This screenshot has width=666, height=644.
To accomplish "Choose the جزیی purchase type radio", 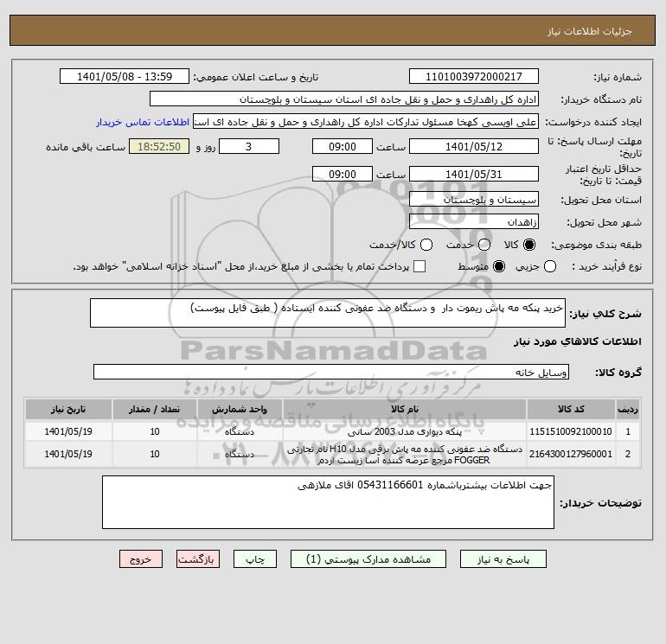I will click(550, 266).
